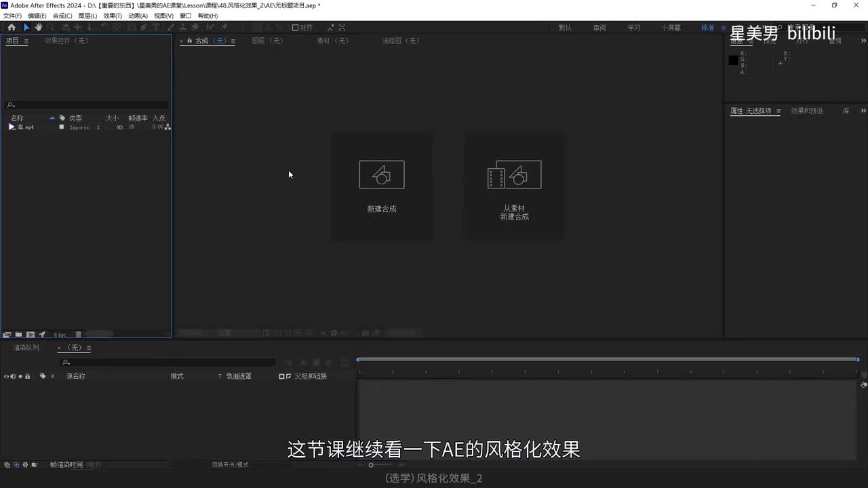
Task: Toggle the Transfer Controls pane icon at timeline bottom
Action: [x=16, y=465]
